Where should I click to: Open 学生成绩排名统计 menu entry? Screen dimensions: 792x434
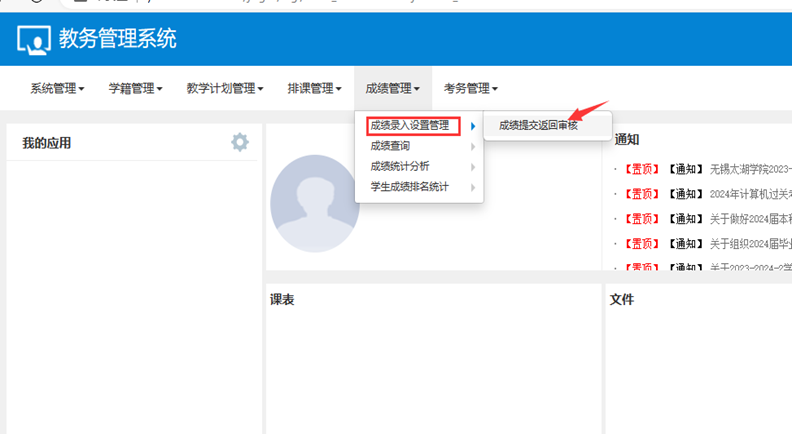[x=410, y=187]
